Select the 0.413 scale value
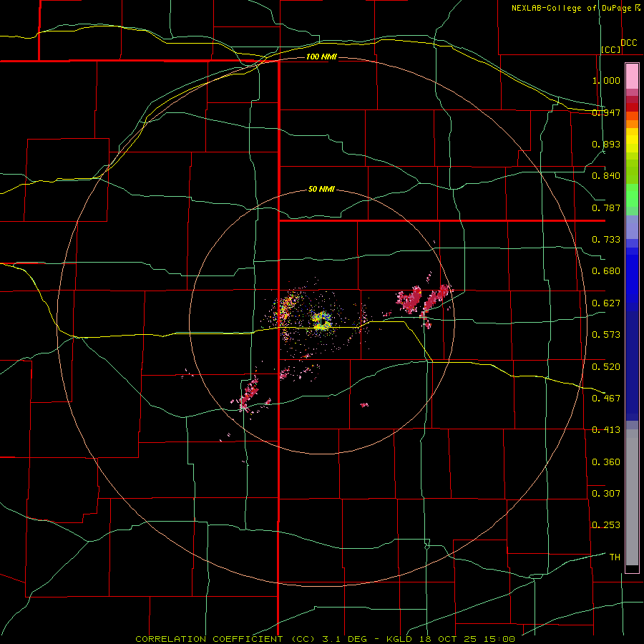The image size is (644, 644). 606,430
